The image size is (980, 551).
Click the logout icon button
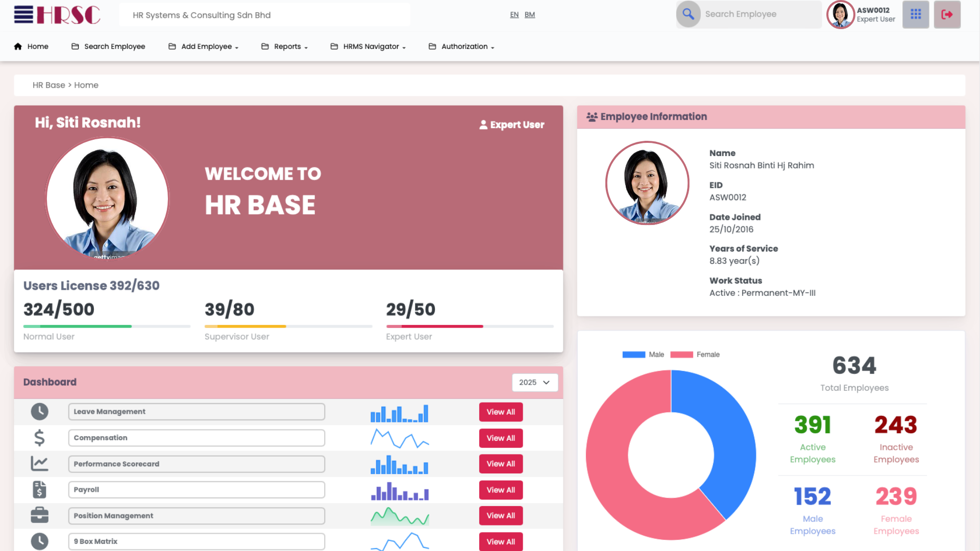(x=947, y=14)
